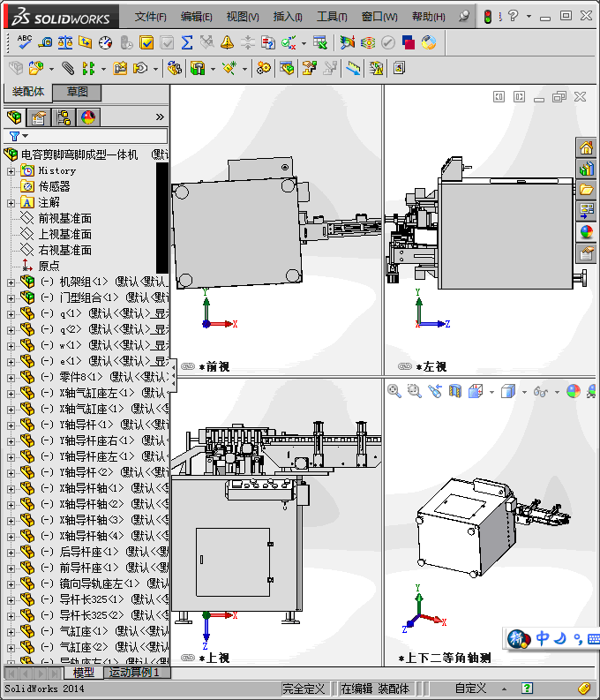Open Display Style dropdown arrow

(x=524, y=392)
